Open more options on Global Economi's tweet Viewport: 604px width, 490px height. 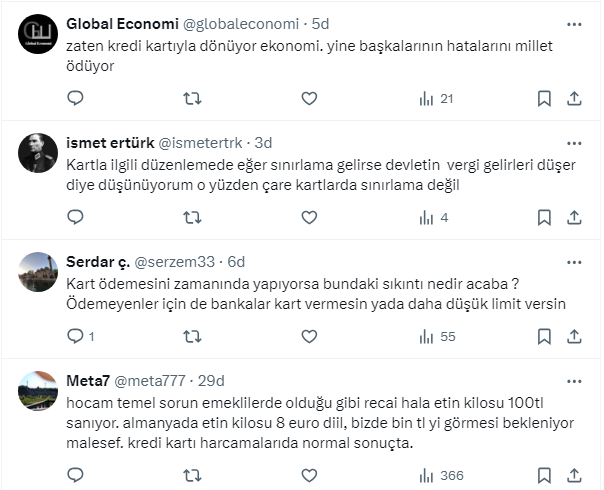571,23
